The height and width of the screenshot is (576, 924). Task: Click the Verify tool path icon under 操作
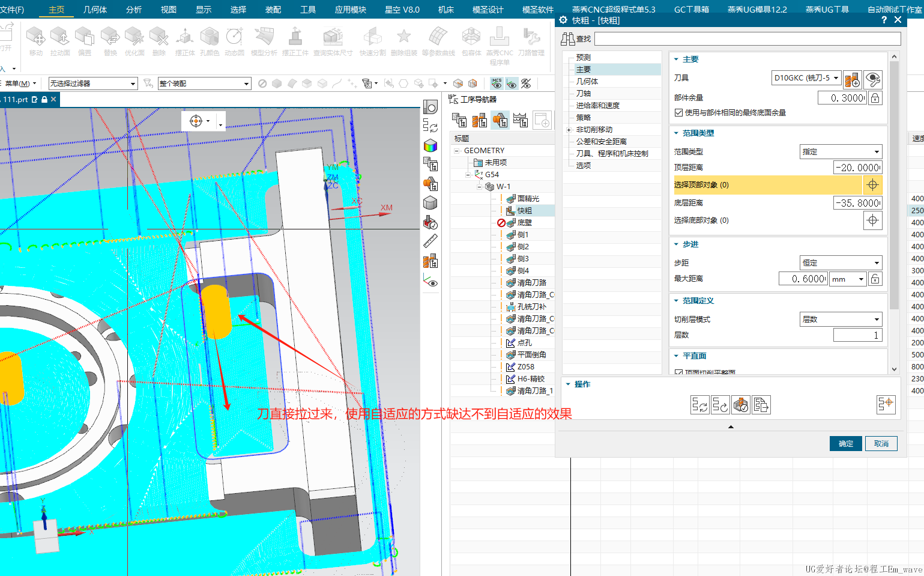coord(741,405)
